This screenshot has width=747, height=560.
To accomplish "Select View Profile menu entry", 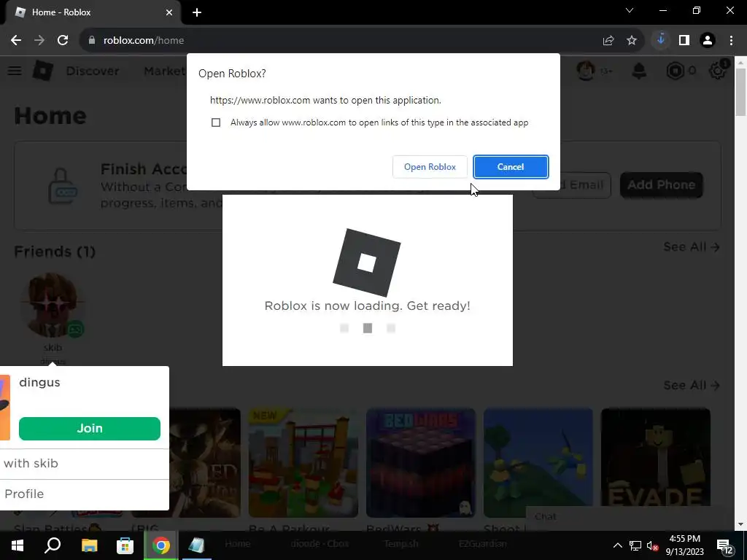I will [x=85, y=494].
